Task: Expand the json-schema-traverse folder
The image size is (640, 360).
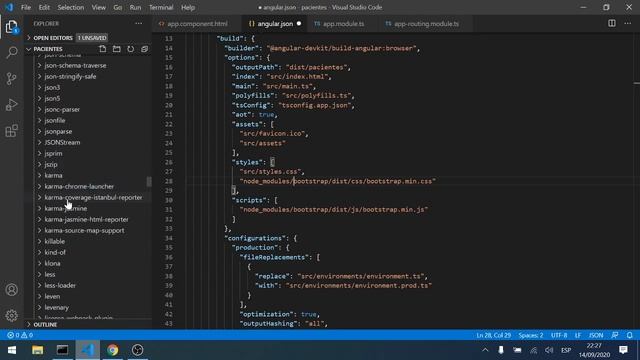Action: click(75, 65)
